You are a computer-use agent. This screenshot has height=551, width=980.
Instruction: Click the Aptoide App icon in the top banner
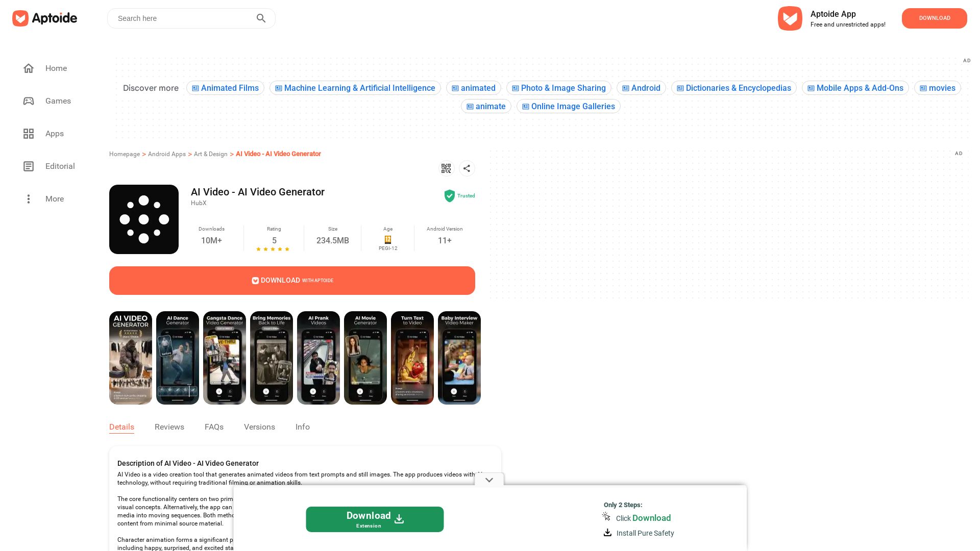pyautogui.click(x=790, y=18)
